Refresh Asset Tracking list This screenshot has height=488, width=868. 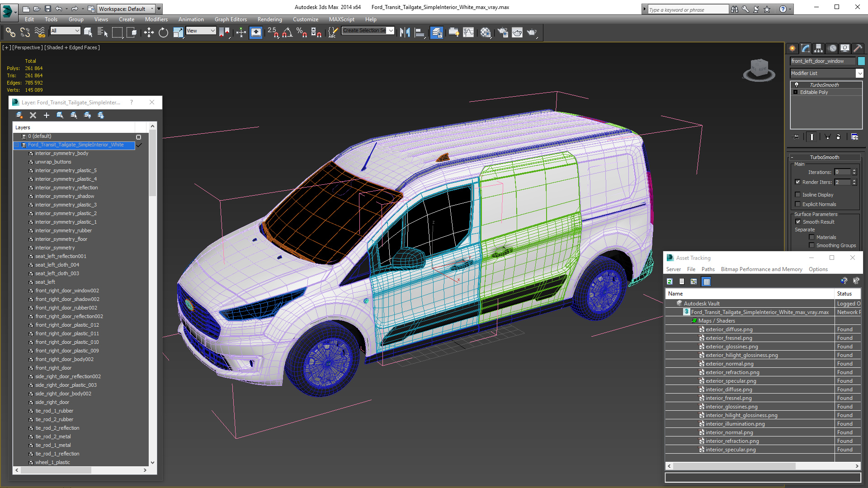670,282
